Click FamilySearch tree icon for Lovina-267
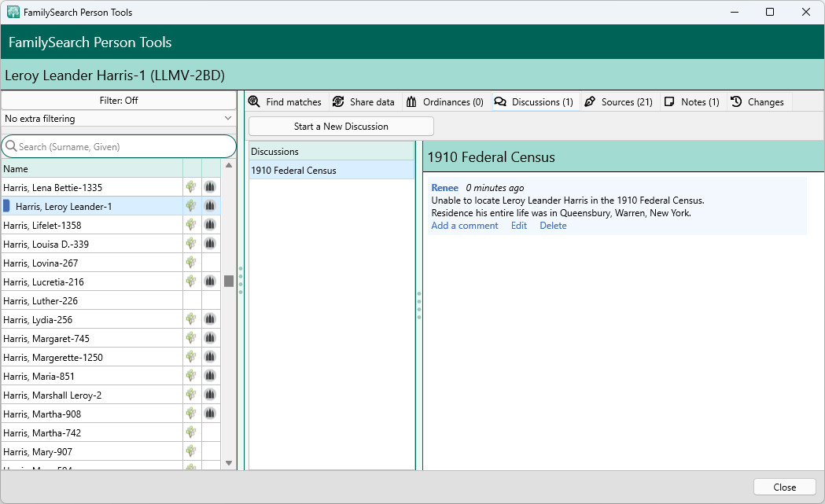This screenshot has height=504, width=825. pyautogui.click(x=191, y=263)
